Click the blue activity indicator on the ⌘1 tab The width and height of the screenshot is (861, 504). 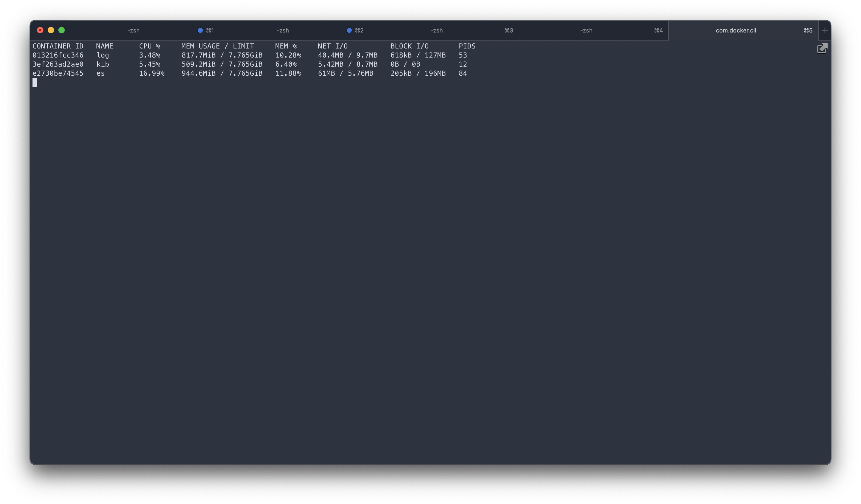pos(200,30)
